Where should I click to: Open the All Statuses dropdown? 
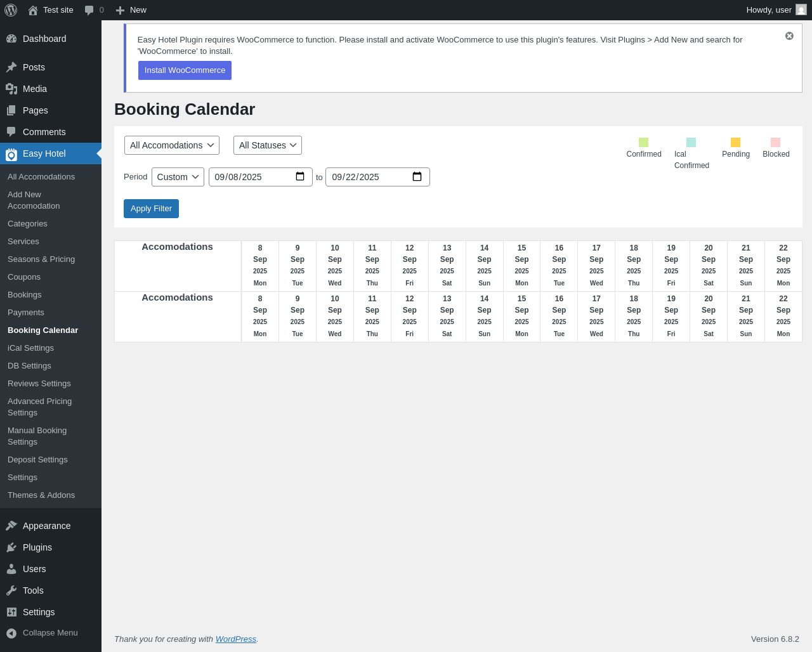click(268, 145)
